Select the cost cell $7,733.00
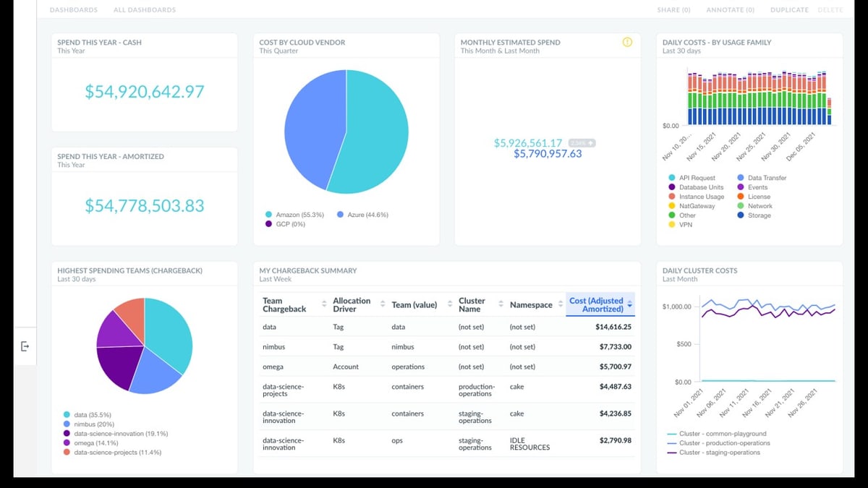 tap(616, 347)
